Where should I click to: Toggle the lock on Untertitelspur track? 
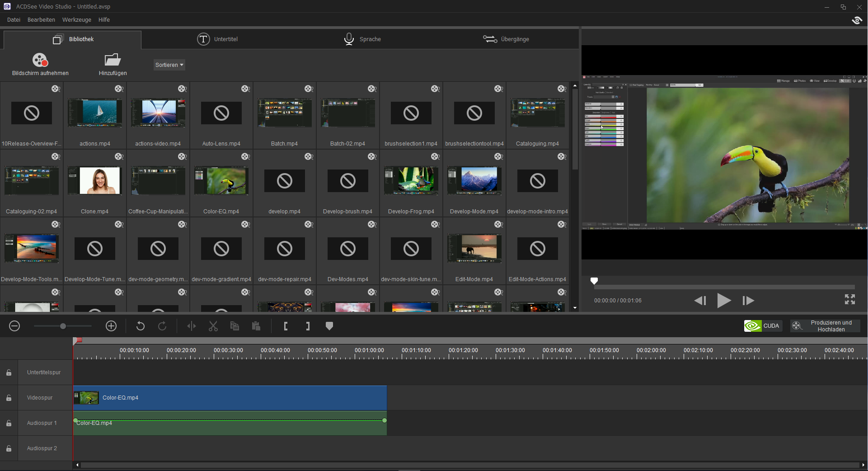pyautogui.click(x=9, y=372)
